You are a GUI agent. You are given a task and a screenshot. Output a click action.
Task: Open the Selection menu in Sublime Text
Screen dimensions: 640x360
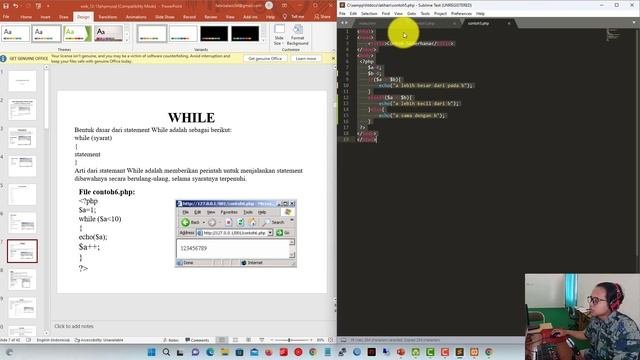point(369,13)
